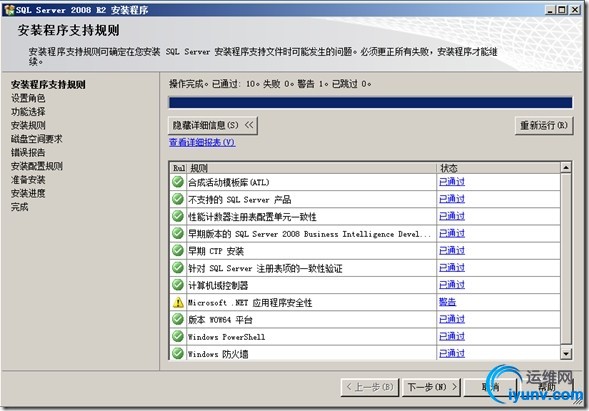Screen dimensions: 589x411
Task: Open 已通过 link for 不支持的 SQL Server 产品
Action: click(452, 199)
